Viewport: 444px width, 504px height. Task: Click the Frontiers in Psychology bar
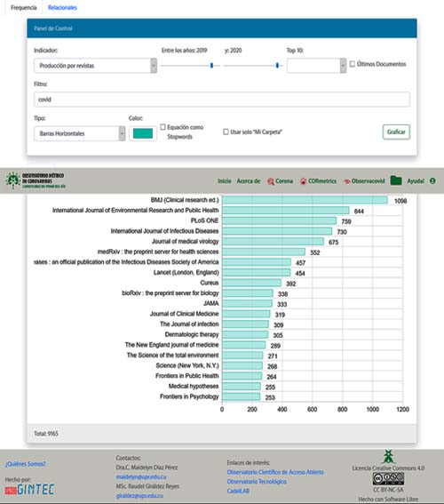(242, 396)
